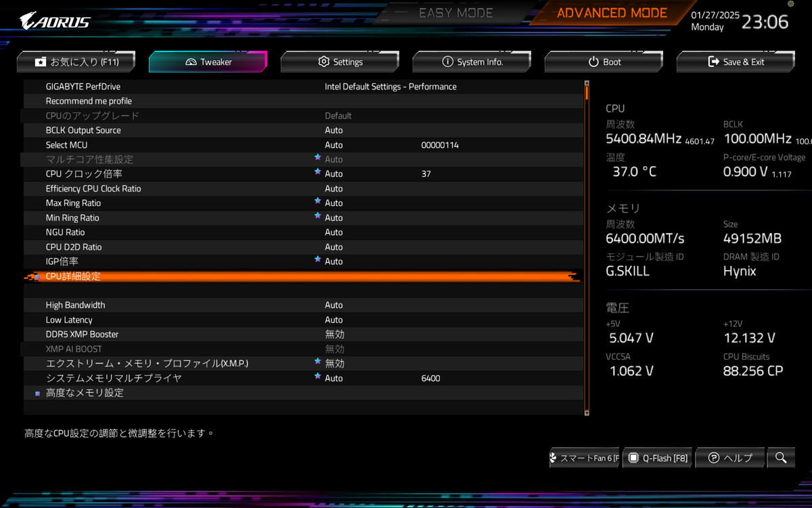Click P-core/E-core Voltage 0.900 V reading
Image resolution: width=812 pixels, height=508 pixels.
click(745, 171)
